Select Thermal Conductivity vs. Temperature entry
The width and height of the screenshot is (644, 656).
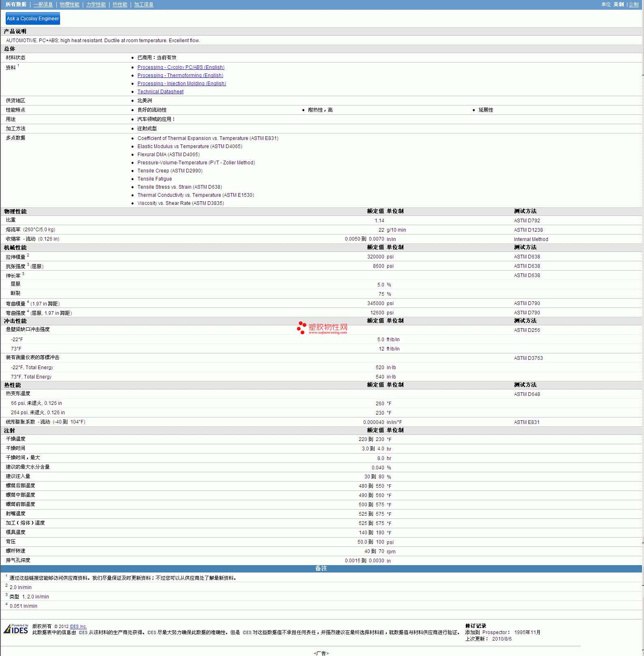(x=196, y=195)
